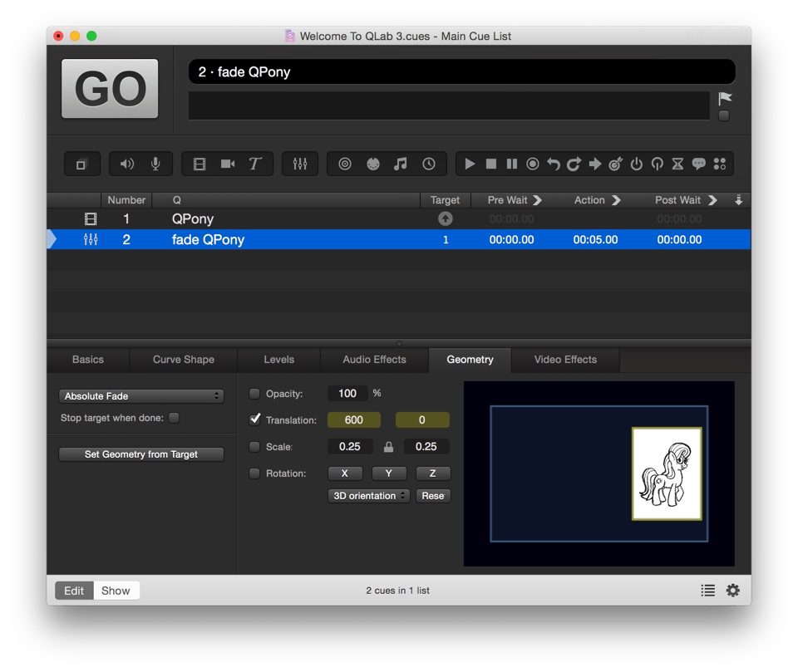Switch to the Curve Shape tab
Image resolution: width=798 pixels, height=672 pixels.
coord(183,360)
